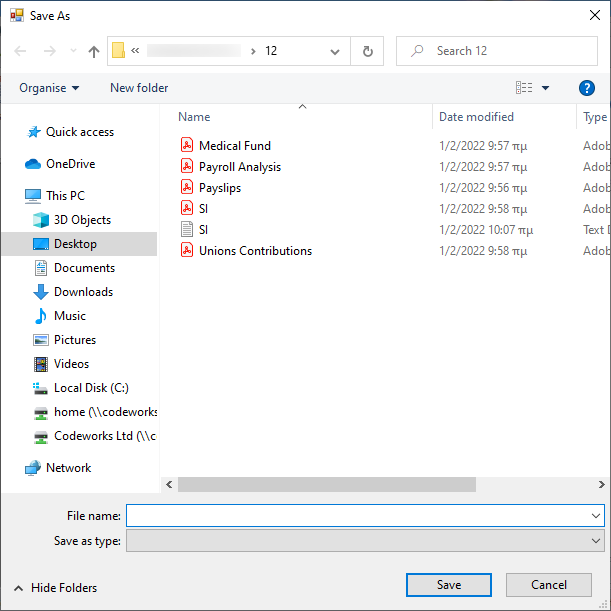Open the Videos folder
This screenshot has height=611, width=611.
click(x=61, y=364)
